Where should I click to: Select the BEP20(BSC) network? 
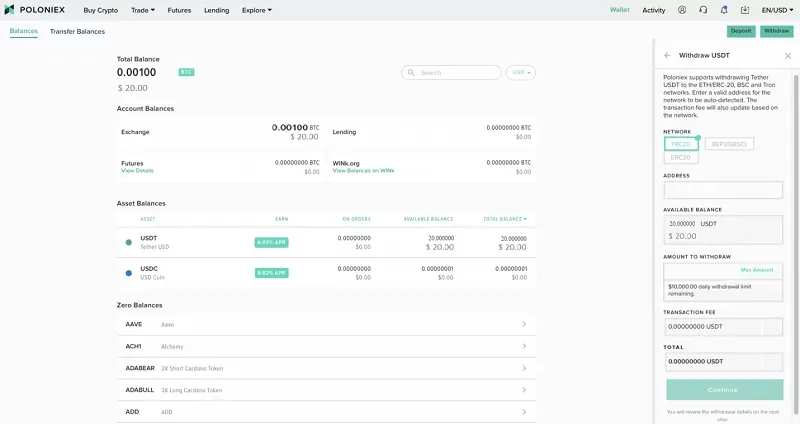[729, 144]
